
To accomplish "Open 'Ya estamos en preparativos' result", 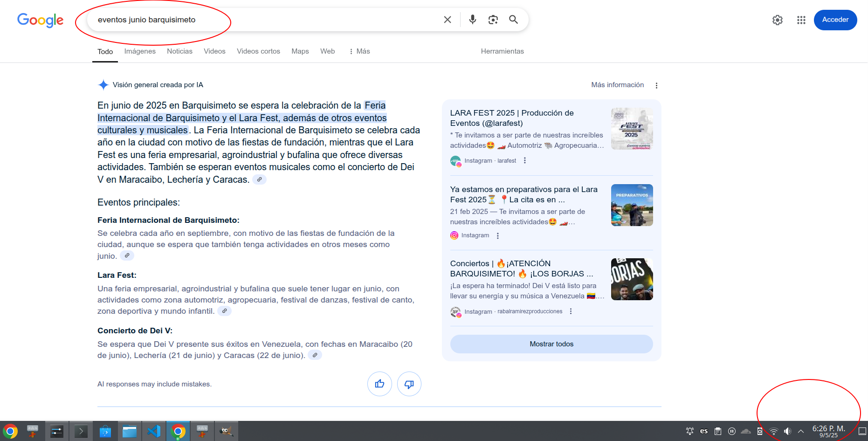I will (x=524, y=194).
